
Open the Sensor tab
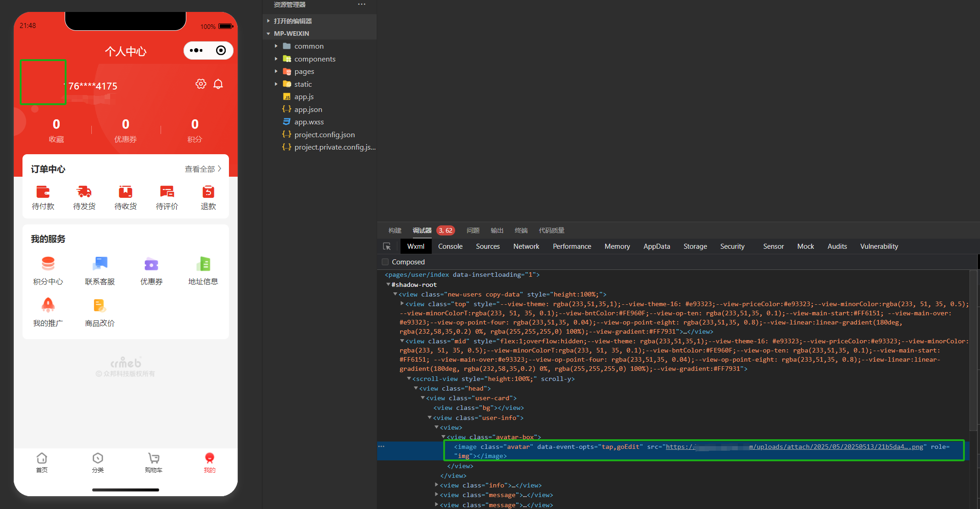773,246
